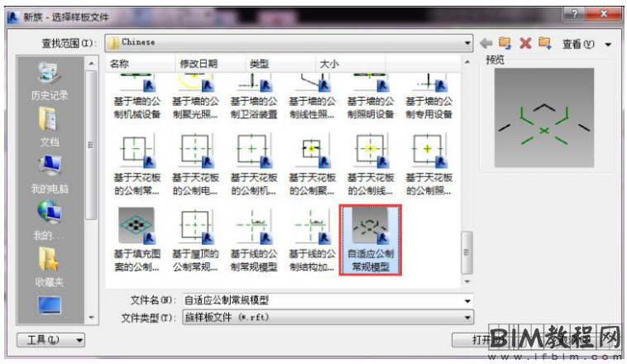Select template 基于天花板的公制聚...
This screenshot has height=364, width=627.
pos(313,165)
